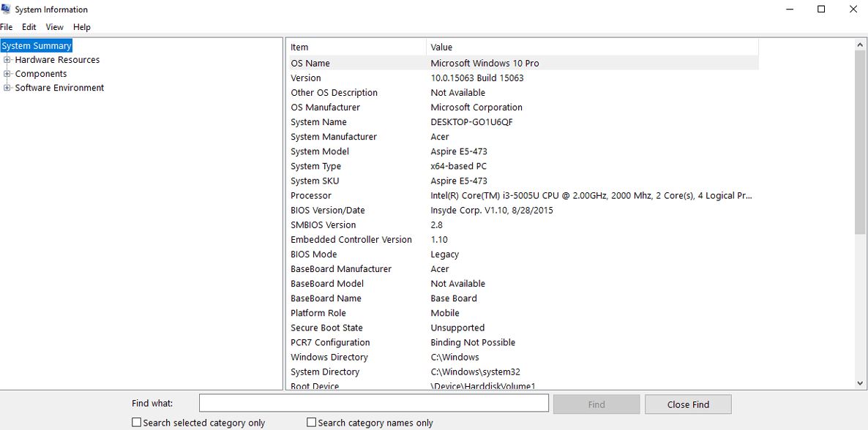Screen dimensions: 868x430
Task: Click into the Find what field
Action: (374, 404)
